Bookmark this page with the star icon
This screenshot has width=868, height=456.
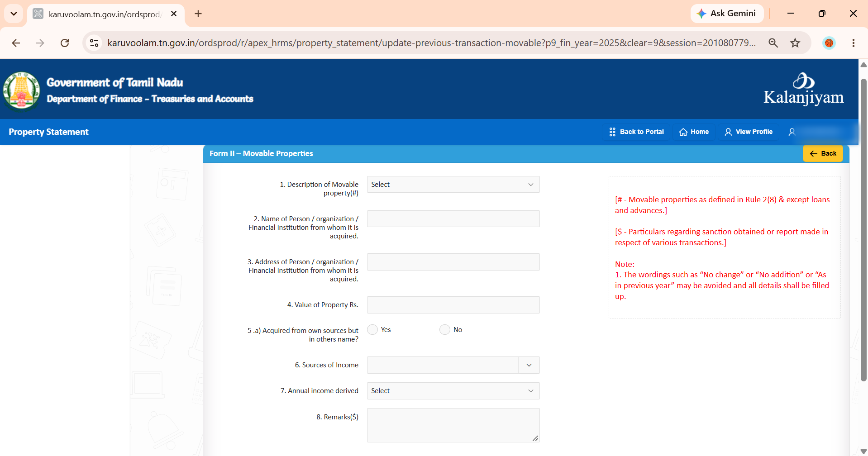tap(795, 43)
